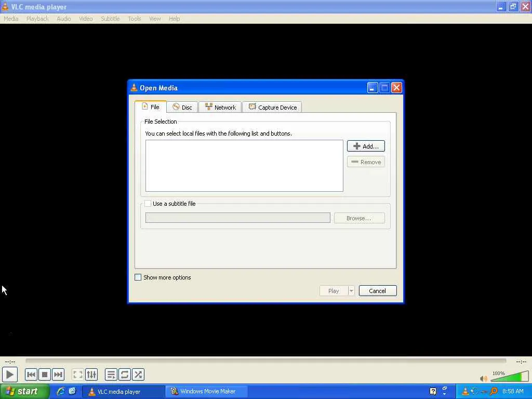Viewport: 532px width, 399px height.
Task: Open the Help menu
Action: click(175, 19)
